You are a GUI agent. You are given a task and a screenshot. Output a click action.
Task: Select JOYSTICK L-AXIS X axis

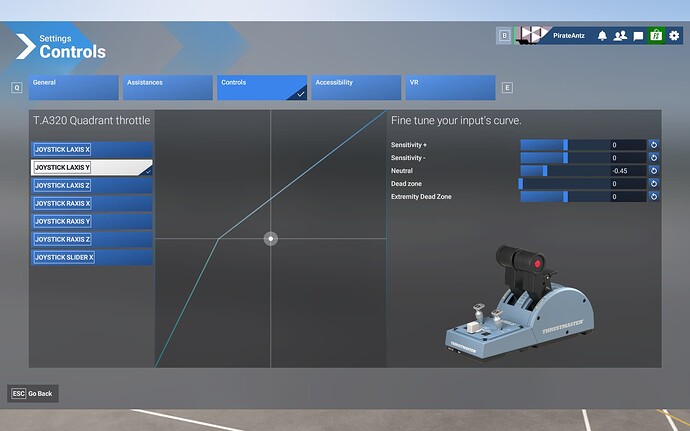coord(92,150)
